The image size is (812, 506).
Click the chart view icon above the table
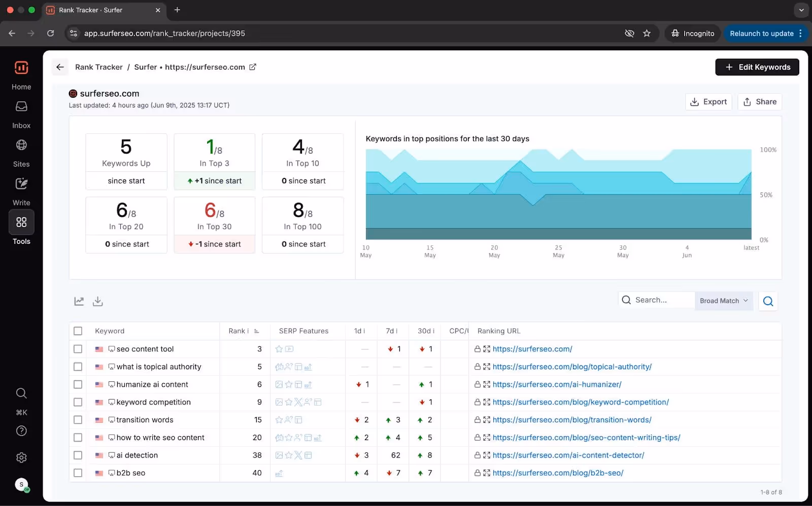(x=79, y=301)
